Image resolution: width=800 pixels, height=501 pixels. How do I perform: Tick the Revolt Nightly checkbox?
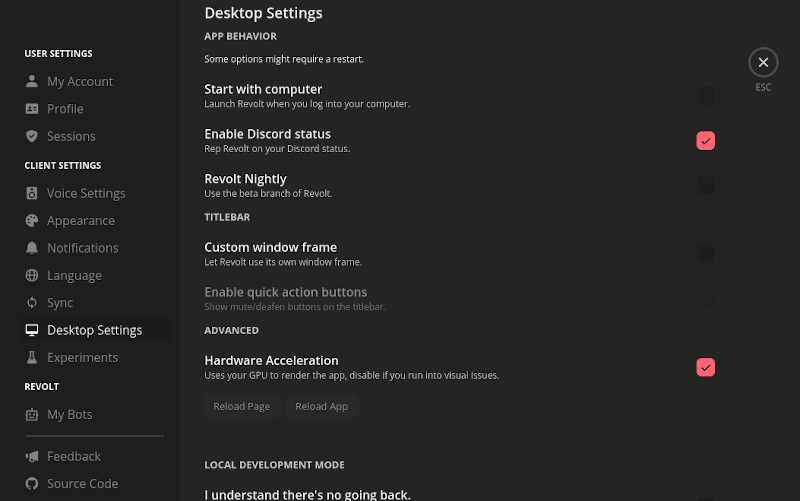click(706, 186)
